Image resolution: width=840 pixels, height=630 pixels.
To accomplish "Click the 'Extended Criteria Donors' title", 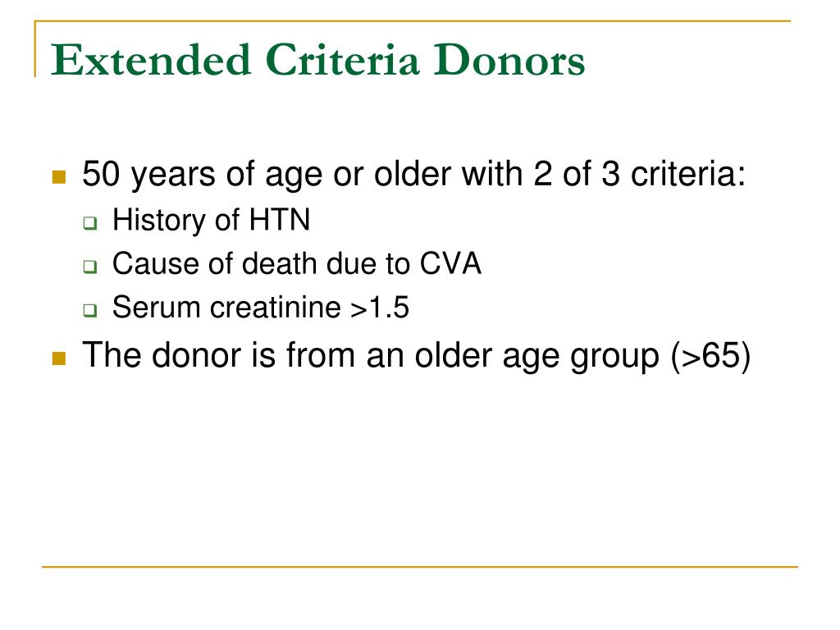I will point(317,59).
